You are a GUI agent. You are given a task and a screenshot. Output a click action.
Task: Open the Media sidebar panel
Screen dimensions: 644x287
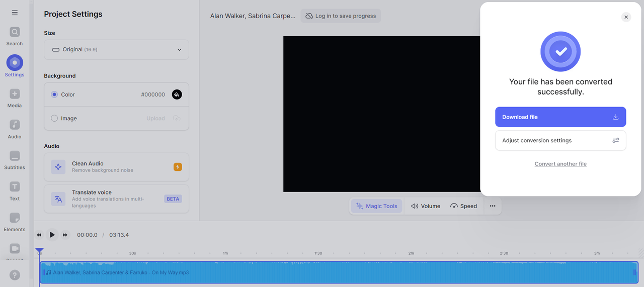(x=15, y=99)
